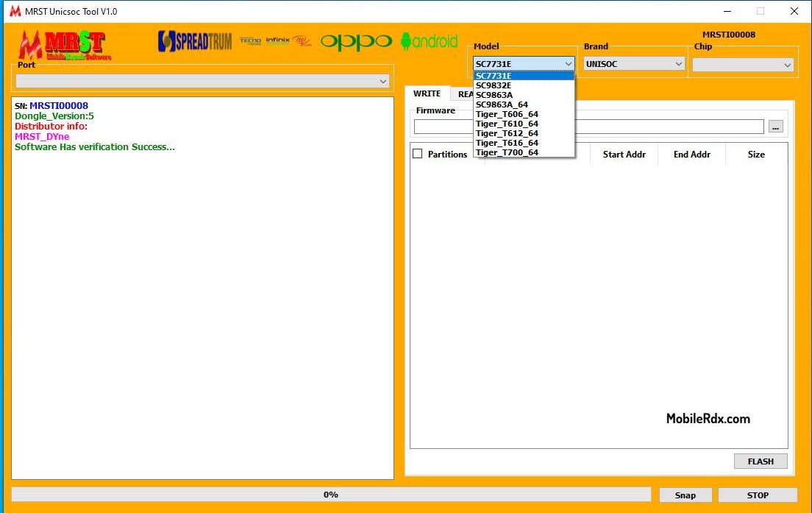Image resolution: width=812 pixels, height=513 pixels.
Task: Expand the Port dropdown
Action: [x=202, y=82]
